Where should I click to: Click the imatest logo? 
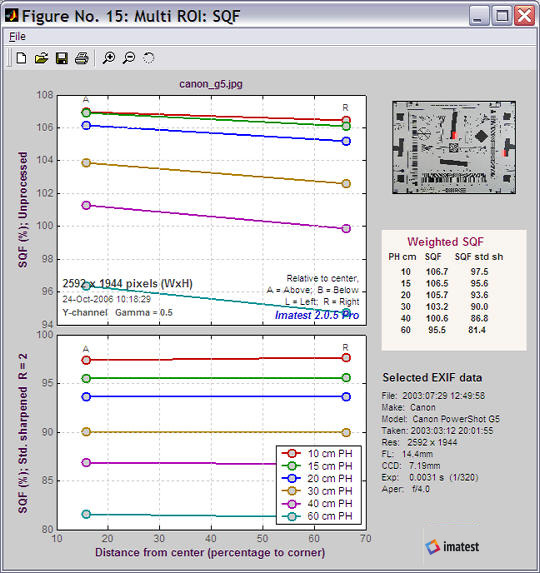click(452, 547)
